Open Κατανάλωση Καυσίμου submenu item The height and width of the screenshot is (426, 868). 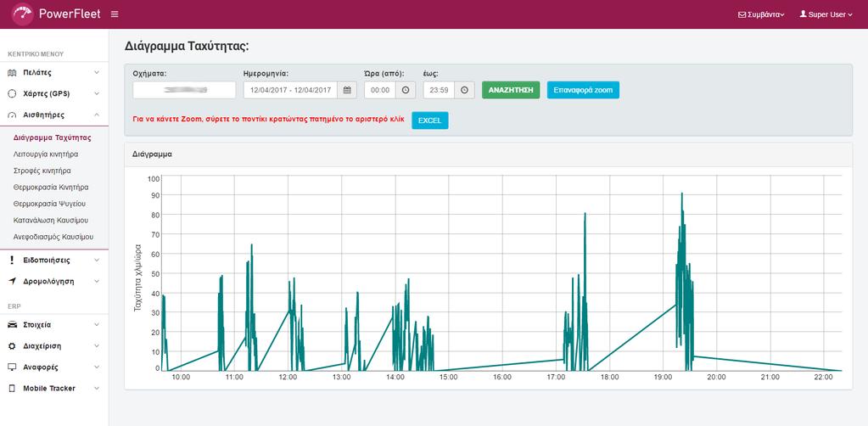pyautogui.click(x=51, y=221)
